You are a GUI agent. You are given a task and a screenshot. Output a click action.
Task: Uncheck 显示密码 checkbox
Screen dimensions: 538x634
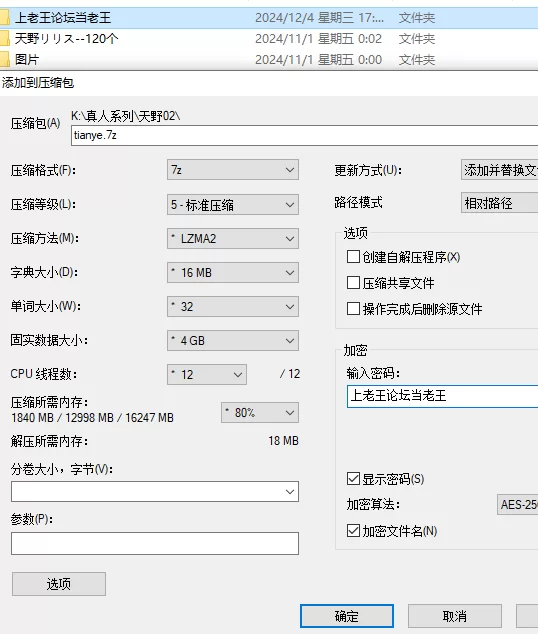(353, 479)
